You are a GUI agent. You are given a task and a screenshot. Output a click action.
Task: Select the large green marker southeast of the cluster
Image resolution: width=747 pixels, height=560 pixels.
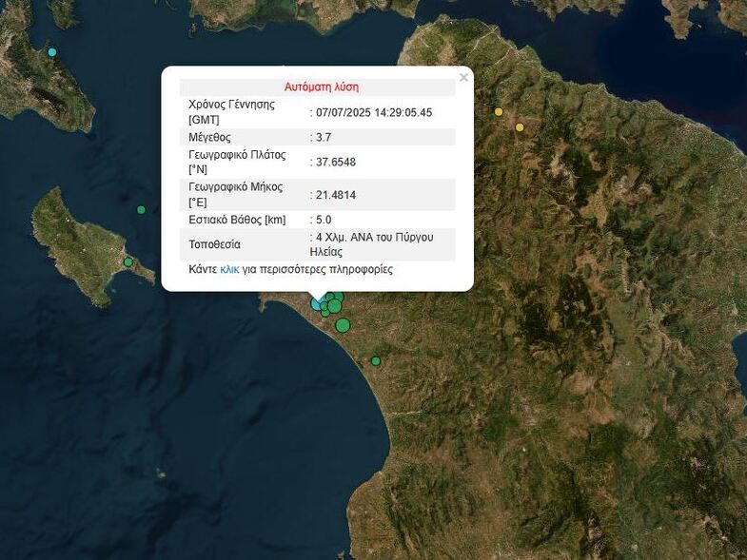343,326
